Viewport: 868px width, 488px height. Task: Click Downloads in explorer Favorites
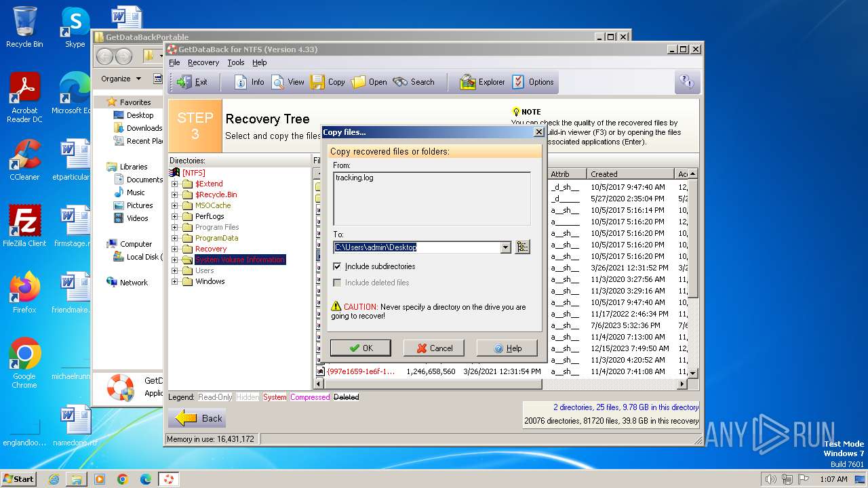(x=144, y=128)
